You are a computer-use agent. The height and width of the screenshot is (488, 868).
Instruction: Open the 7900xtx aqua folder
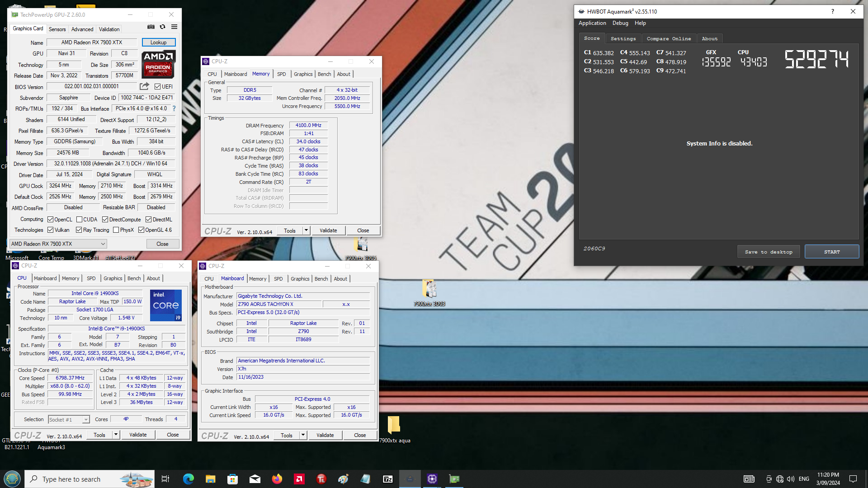point(395,429)
